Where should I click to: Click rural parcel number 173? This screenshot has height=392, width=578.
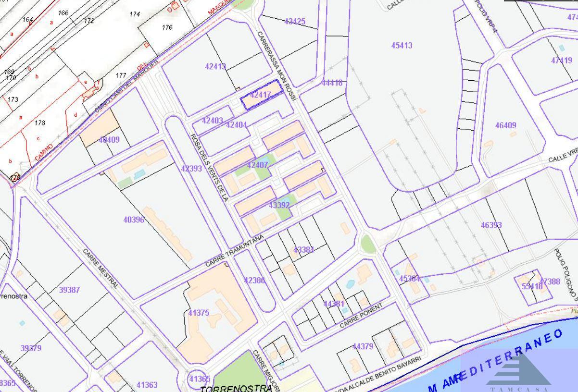(13, 99)
